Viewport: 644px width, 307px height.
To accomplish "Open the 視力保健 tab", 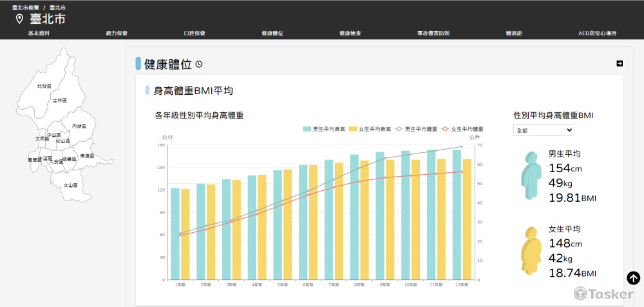I will click(117, 33).
